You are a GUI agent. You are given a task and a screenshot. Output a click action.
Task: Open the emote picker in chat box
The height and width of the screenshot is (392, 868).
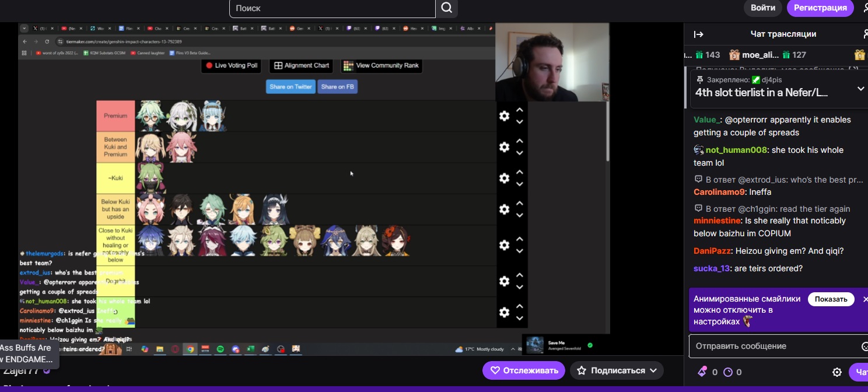864,346
